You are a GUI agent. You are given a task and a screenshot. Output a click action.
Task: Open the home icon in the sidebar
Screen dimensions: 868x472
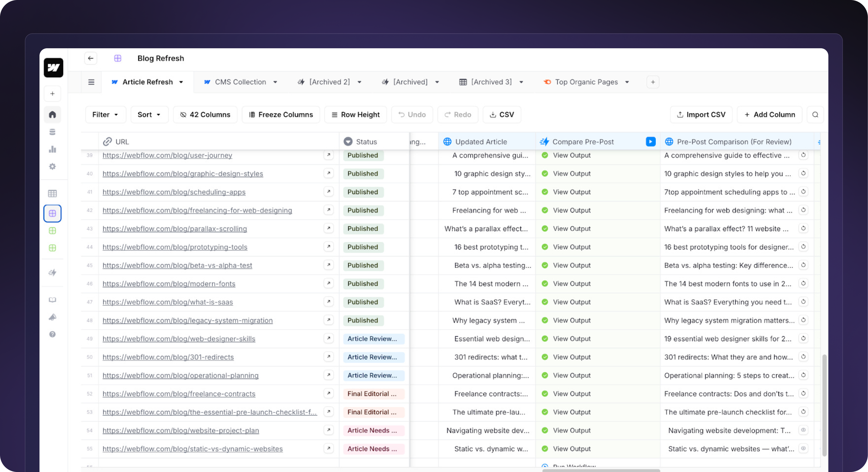pos(52,115)
